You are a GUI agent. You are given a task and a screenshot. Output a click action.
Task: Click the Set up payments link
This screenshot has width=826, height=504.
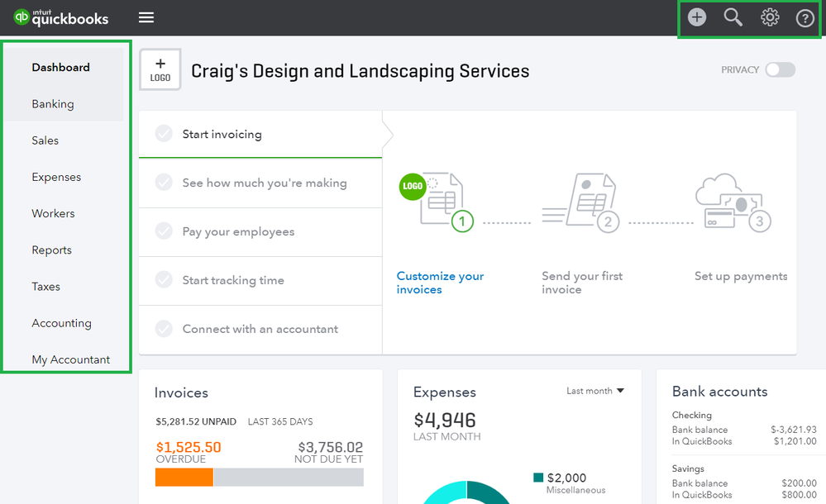click(x=740, y=276)
